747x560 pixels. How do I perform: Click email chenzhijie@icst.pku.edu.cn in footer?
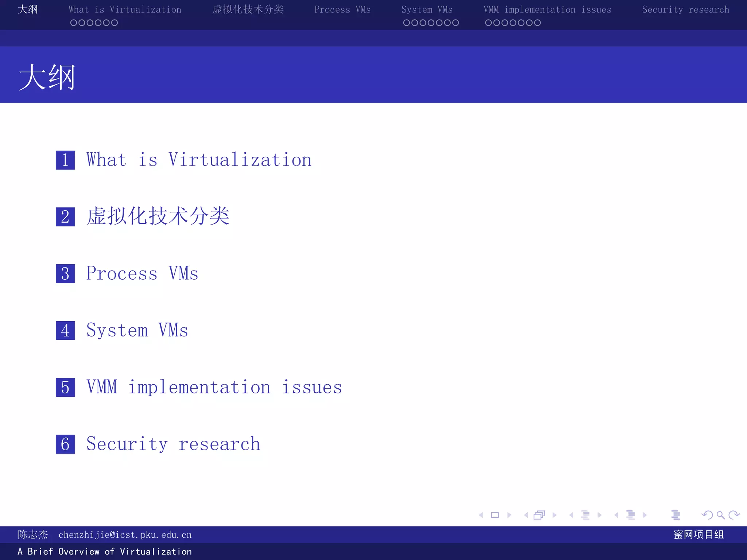(x=125, y=535)
